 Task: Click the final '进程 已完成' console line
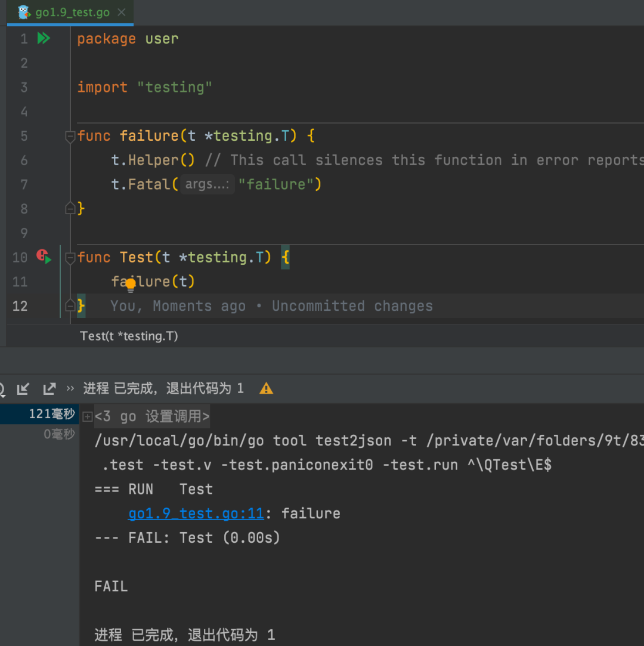(x=184, y=635)
